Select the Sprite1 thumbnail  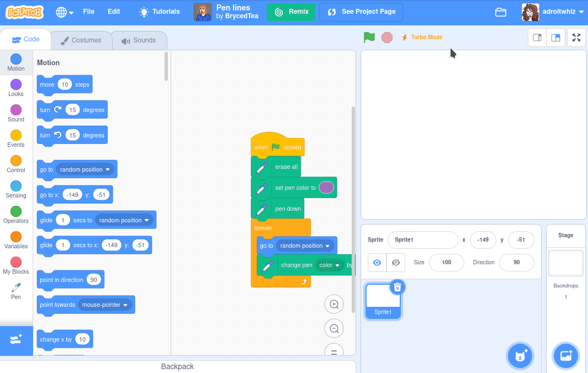383,301
